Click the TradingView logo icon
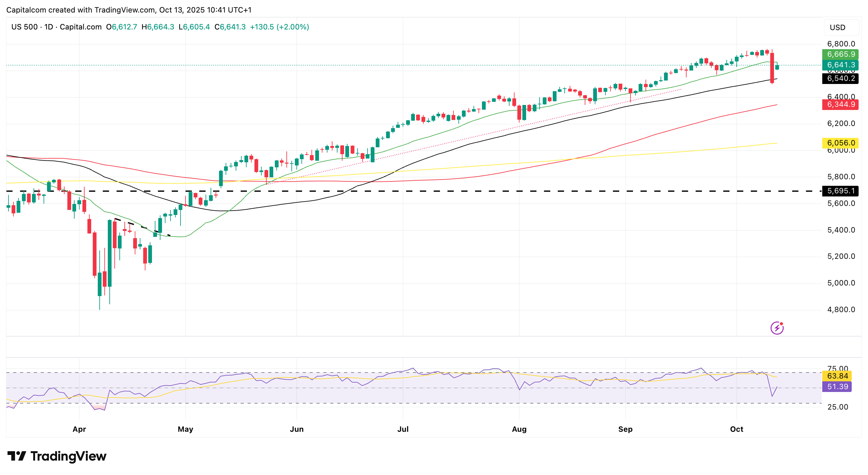The image size is (868, 475). pyautogui.click(x=17, y=456)
